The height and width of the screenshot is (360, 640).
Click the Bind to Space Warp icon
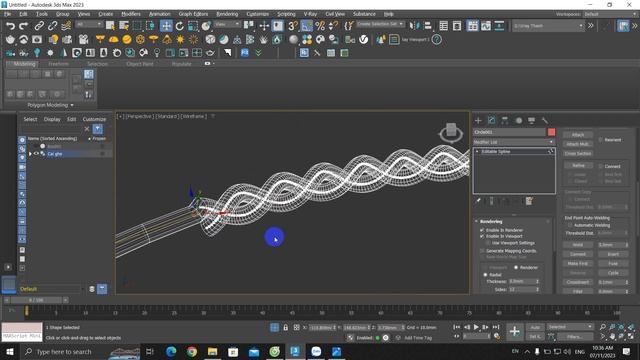pos(66,26)
